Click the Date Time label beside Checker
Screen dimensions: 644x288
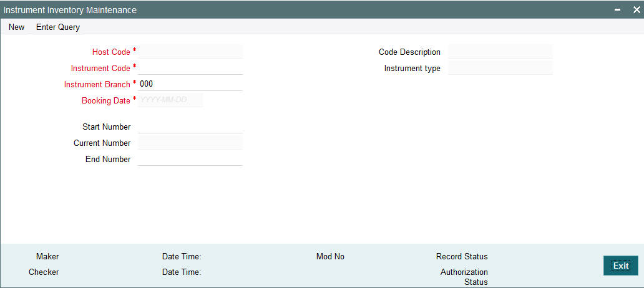tap(182, 272)
